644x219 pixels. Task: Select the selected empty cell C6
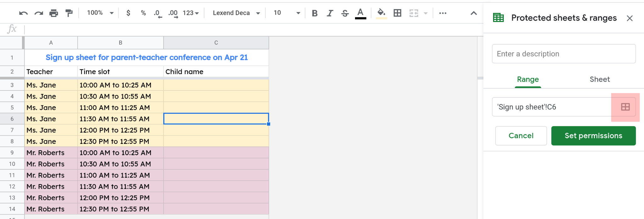pyautogui.click(x=216, y=119)
